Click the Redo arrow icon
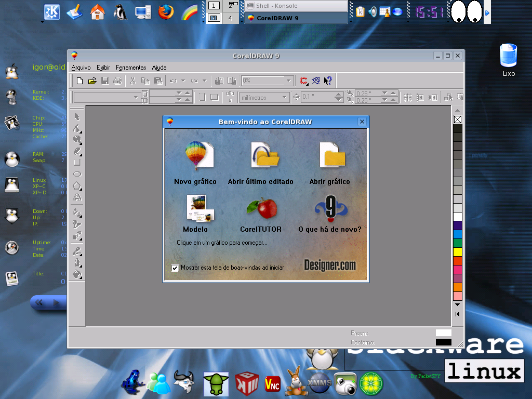This screenshot has height=399, width=532. point(194,81)
